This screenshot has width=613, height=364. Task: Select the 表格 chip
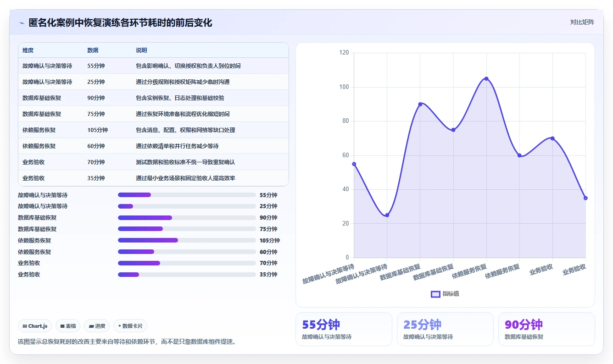click(68, 326)
